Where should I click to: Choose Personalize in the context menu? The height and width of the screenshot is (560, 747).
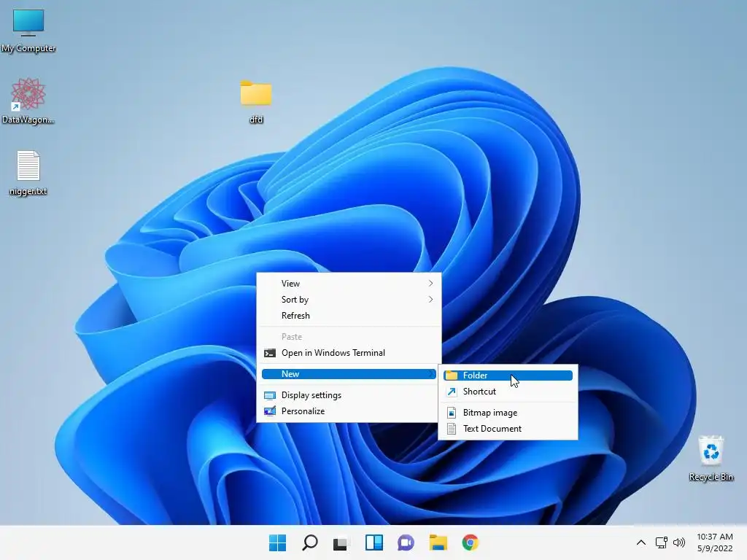(349, 411)
